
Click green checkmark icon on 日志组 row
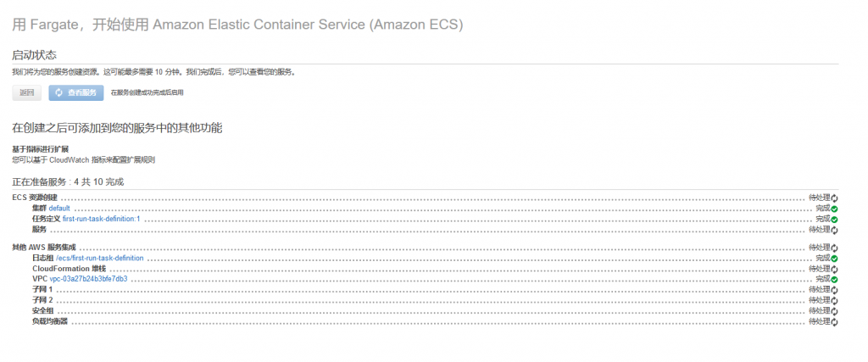pyautogui.click(x=834, y=259)
